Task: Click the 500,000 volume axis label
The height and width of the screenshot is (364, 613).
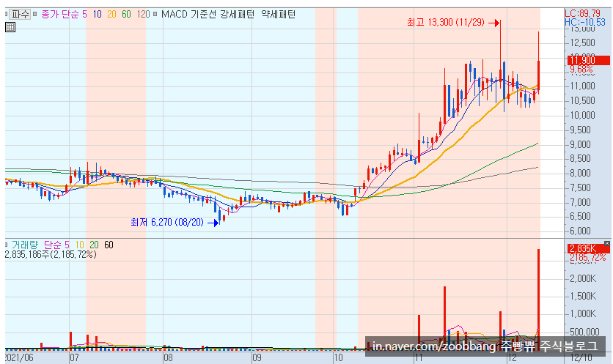Action: point(584,332)
